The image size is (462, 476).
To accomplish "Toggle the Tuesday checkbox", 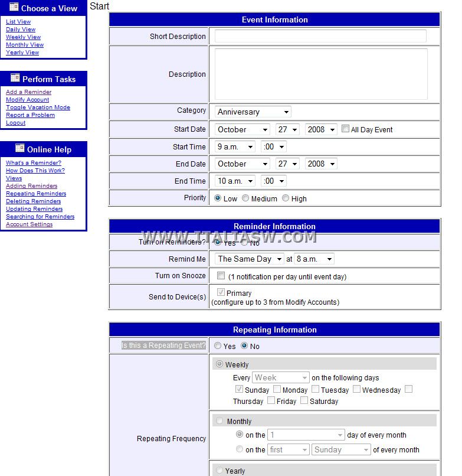I will click(315, 389).
